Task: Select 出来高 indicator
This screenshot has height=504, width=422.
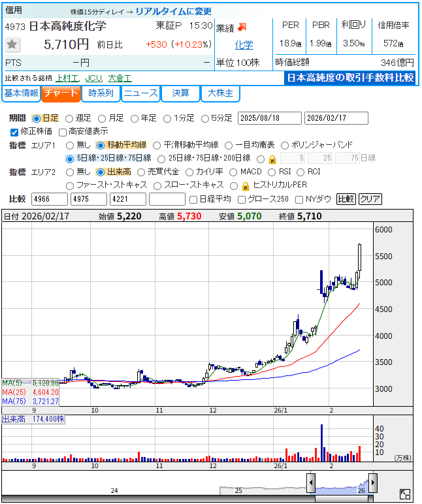Action: tap(101, 172)
